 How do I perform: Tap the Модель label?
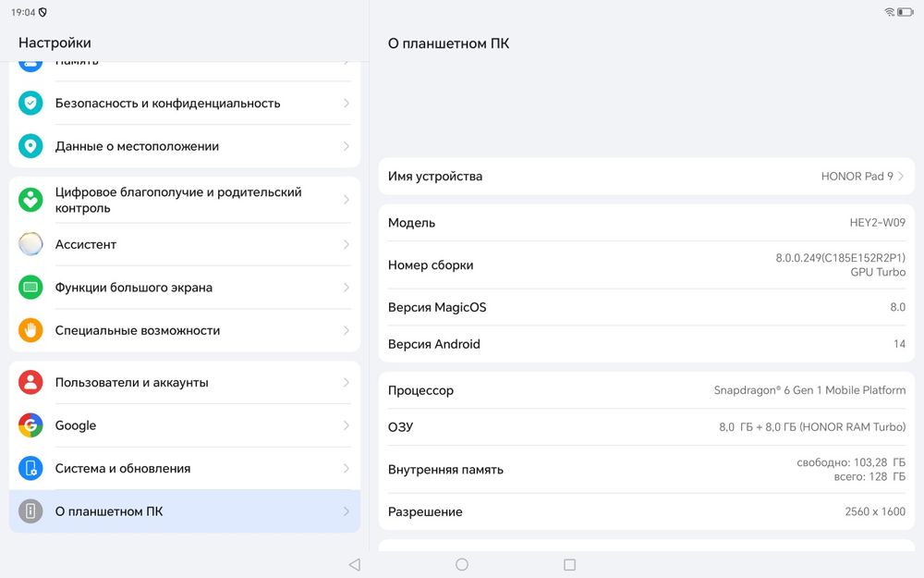tap(411, 223)
